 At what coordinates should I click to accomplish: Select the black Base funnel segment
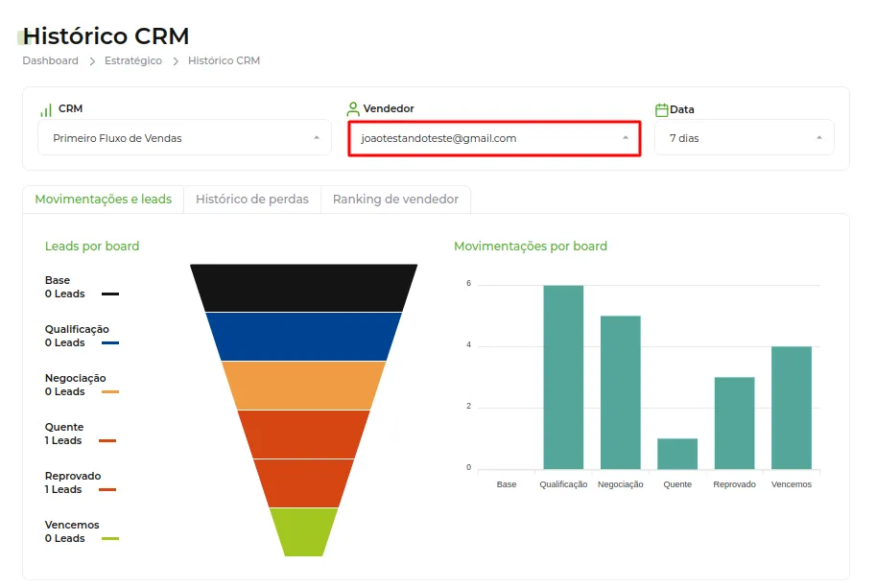(x=303, y=288)
